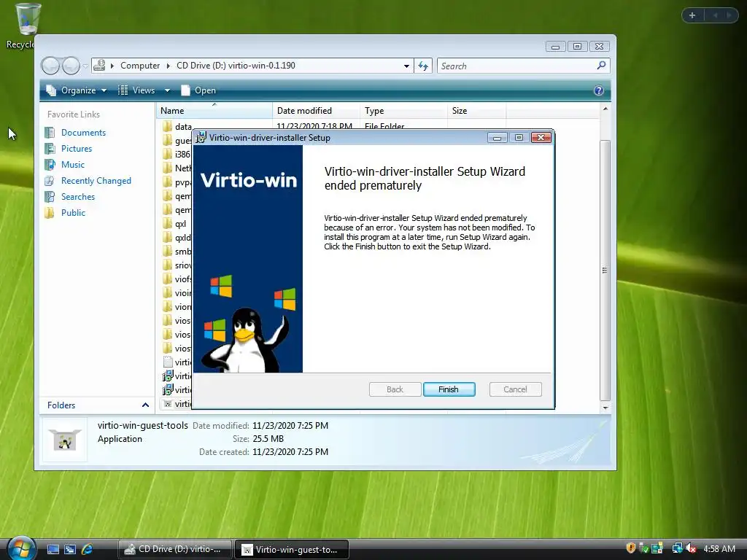Open Pictures in Favorite Links

76,149
